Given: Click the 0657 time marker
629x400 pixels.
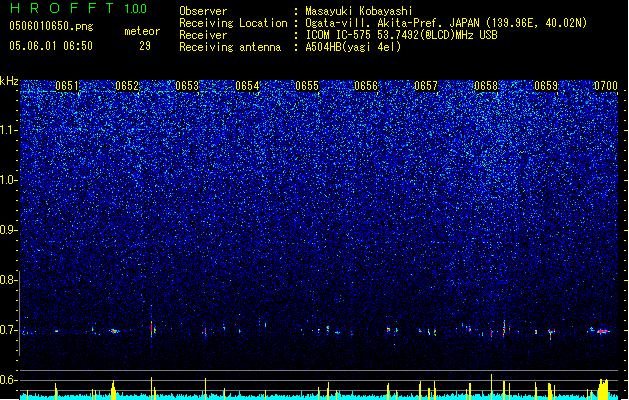Looking at the screenshot, I should (x=426, y=85).
